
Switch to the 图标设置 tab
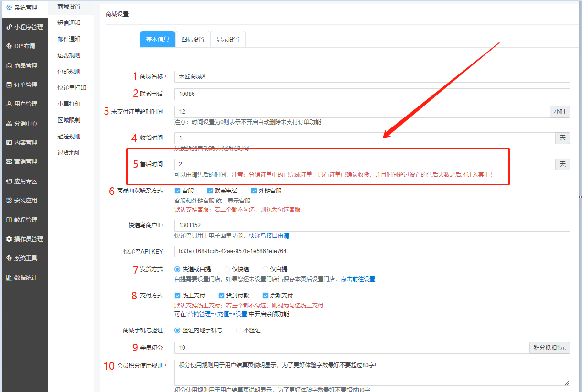pos(193,40)
